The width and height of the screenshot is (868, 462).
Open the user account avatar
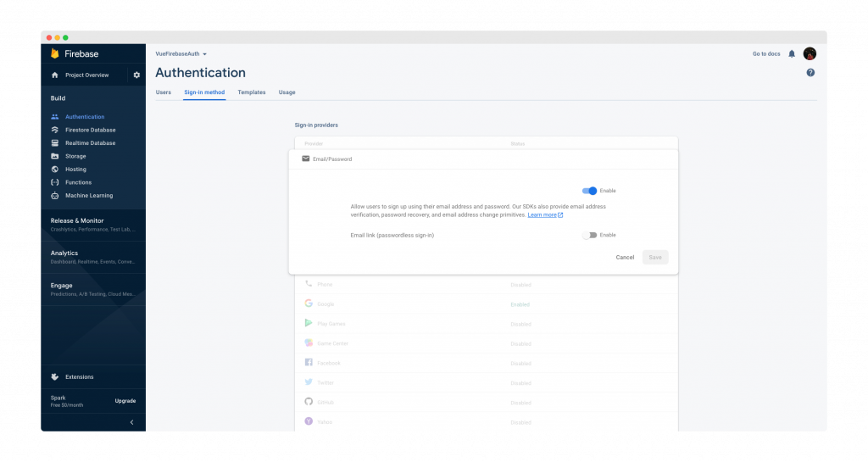(810, 53)
